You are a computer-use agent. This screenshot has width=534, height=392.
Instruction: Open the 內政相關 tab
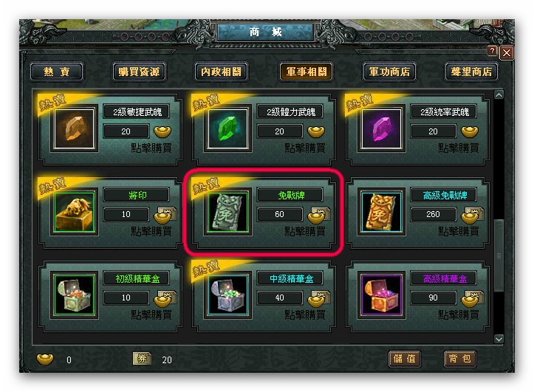[222, 72]
